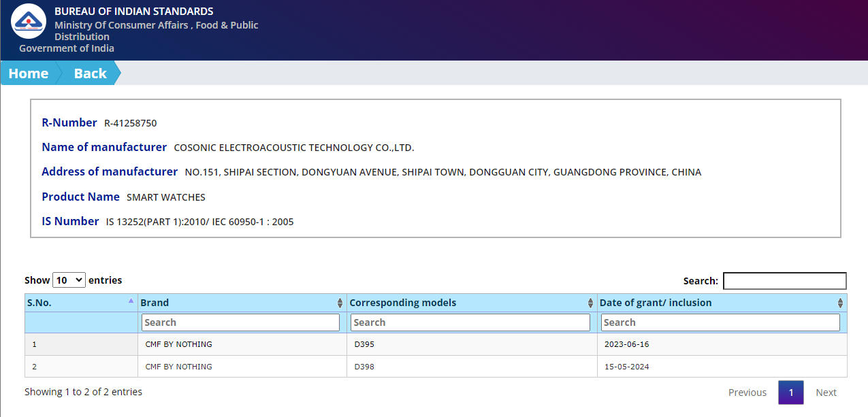Click the Date of grant/ inclusion header

656,303
